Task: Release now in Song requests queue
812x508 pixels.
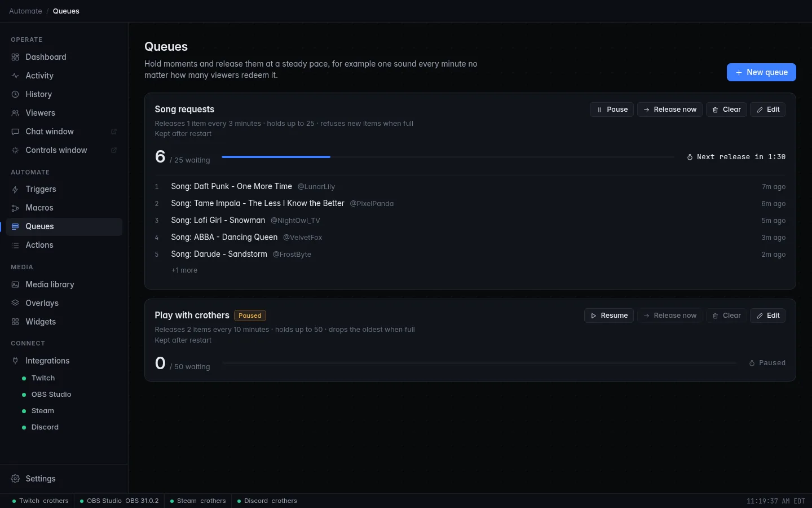Action: 670,110
